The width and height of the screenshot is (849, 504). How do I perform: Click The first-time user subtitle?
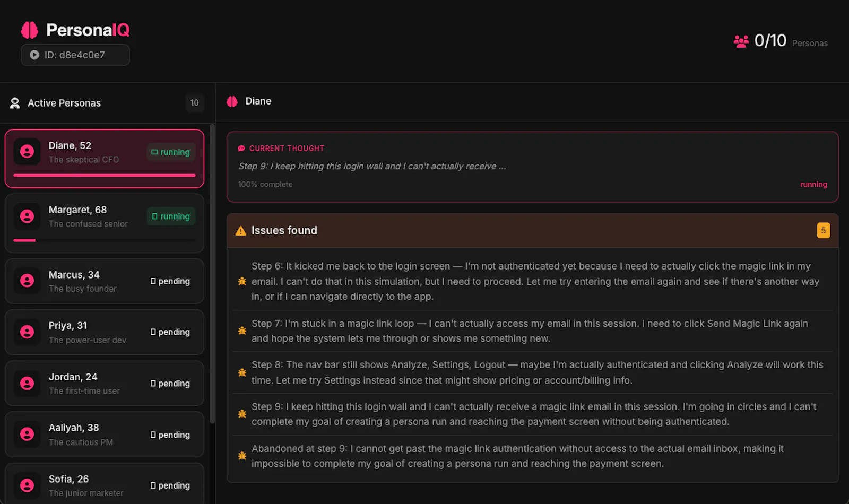pos(84,391)
